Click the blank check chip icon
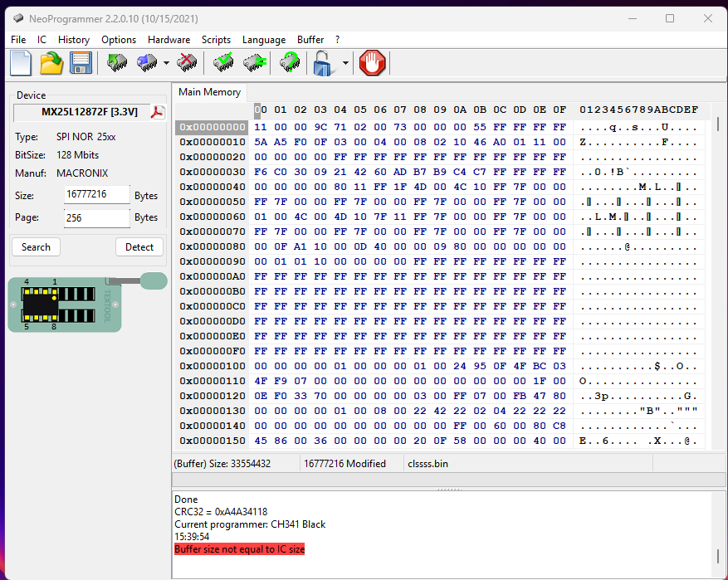The height and width of the screenshot is (580, 728). 255,62
